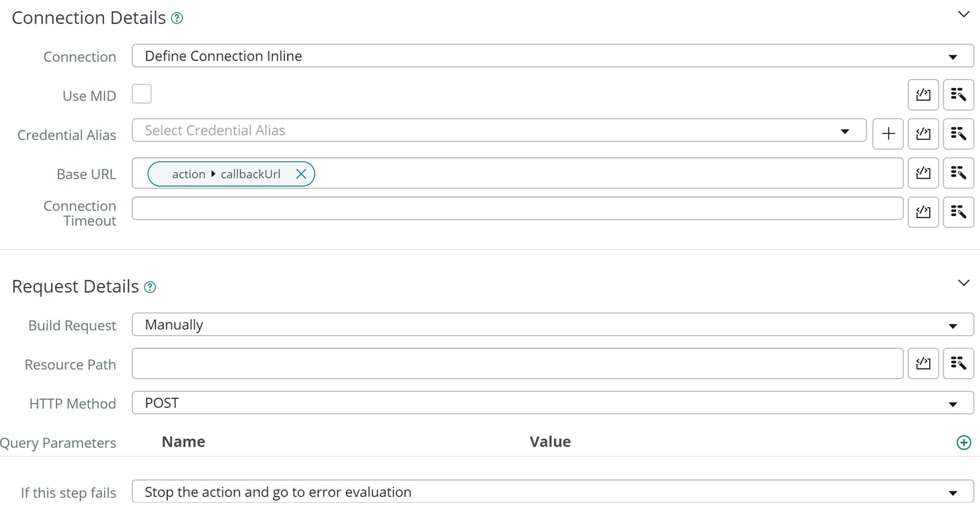Open the Build Request dropdown
The image size is (980, 513).
[x=553, y=325]
